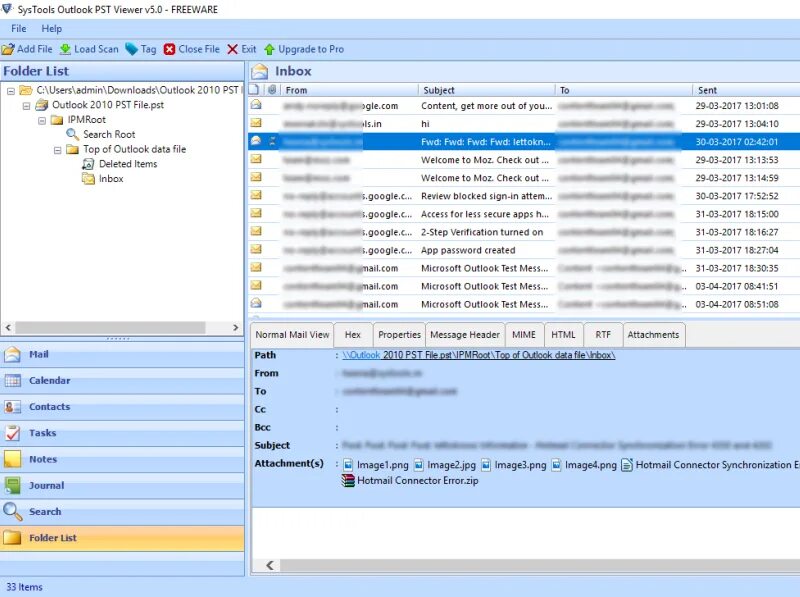
Task: Click the Inbox header mail icon
Action: [259, 71]
